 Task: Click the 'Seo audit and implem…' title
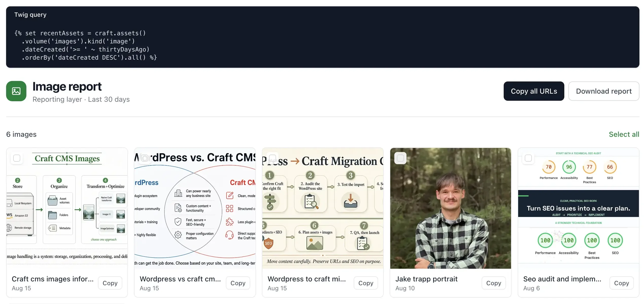(x=562, y=279)
